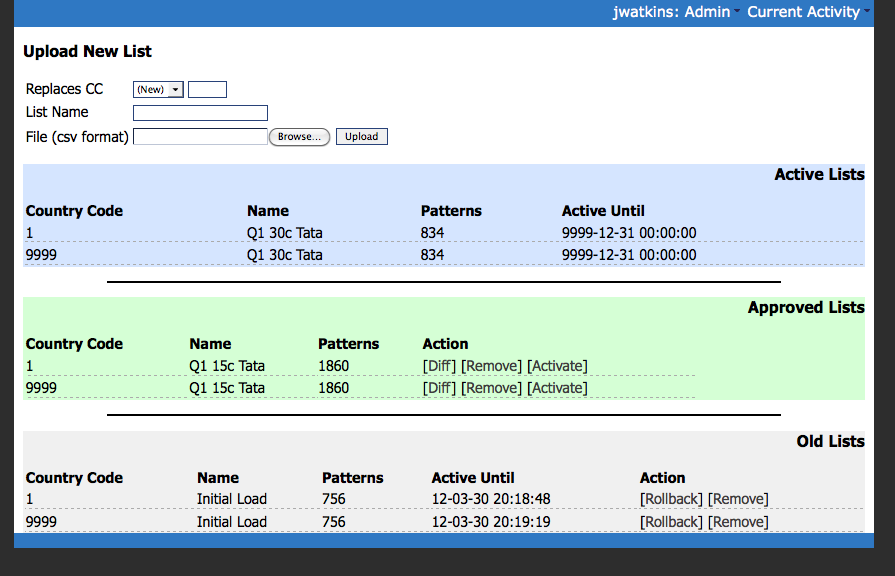895x576 pixels.
Task: Rollback Initial Load for country code 1
Action: pyautogui.click(x=671, y=499)
